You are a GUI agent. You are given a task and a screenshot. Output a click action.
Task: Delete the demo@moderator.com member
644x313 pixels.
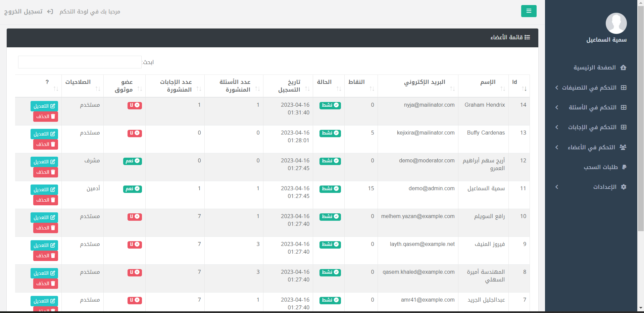coord(46,172)
